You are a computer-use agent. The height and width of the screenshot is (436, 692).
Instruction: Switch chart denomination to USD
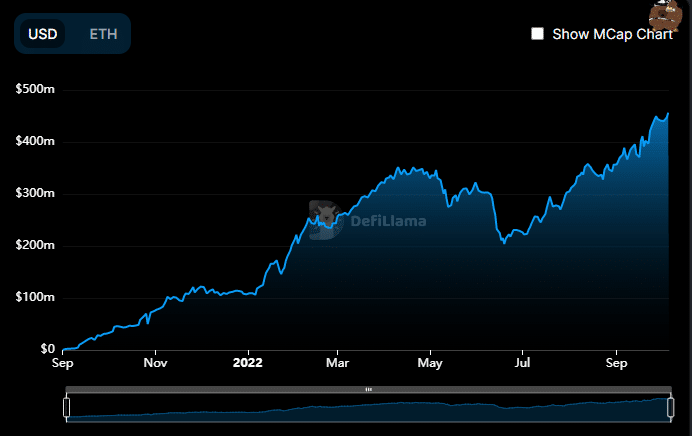[43, 34]
